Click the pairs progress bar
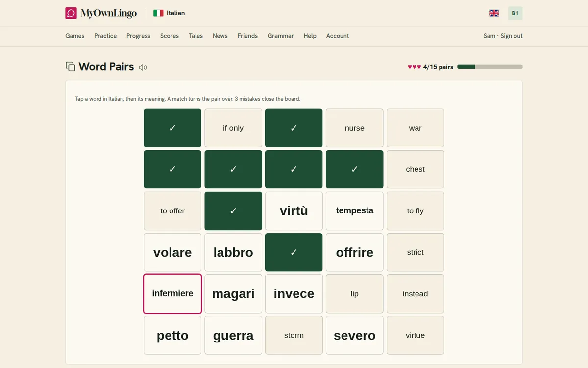 tap(490, 67)
